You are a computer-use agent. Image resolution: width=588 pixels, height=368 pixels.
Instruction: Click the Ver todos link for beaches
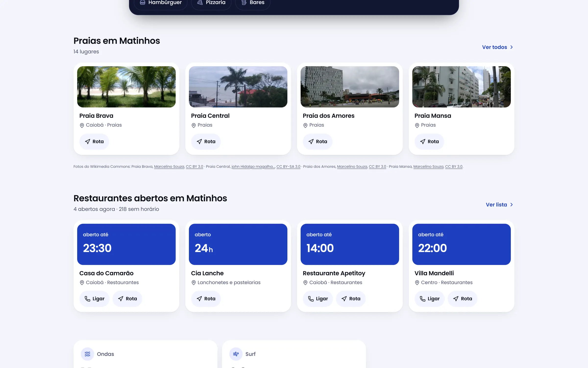tap(497, 47)
